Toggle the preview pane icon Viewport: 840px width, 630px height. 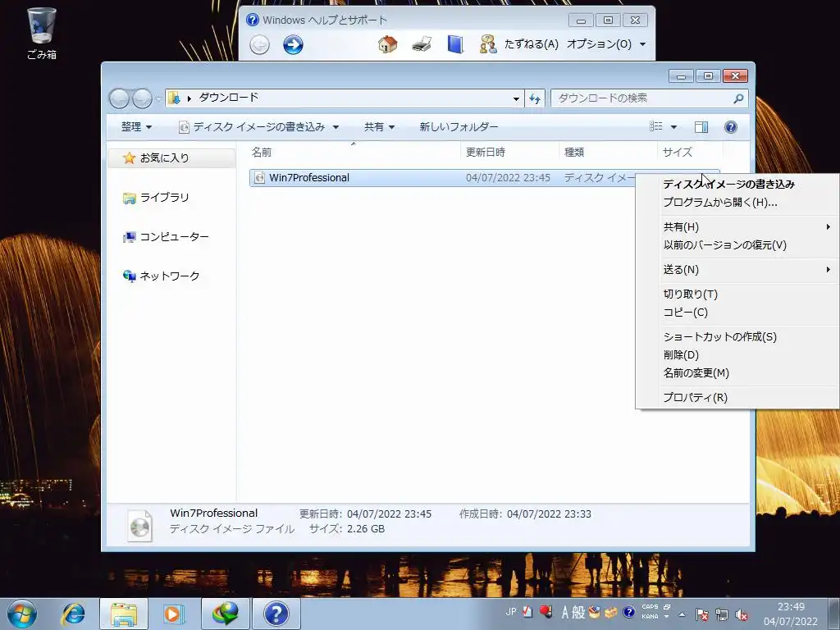[x=701, y=127]
